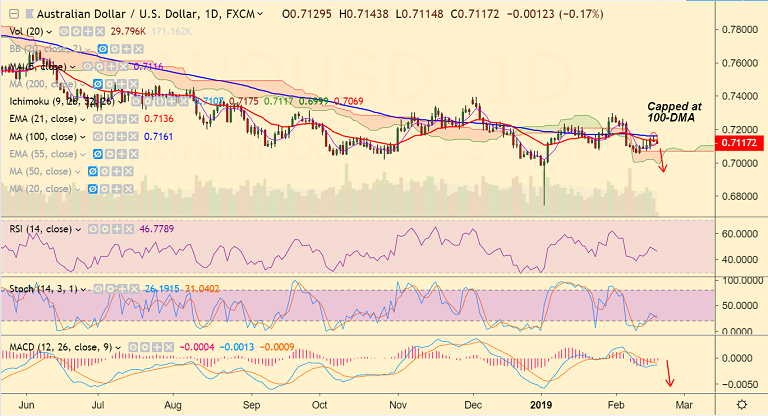Screen dimensions: 768x416
Task: Collapse the symbol legend box icon
Action: (15, 14)
